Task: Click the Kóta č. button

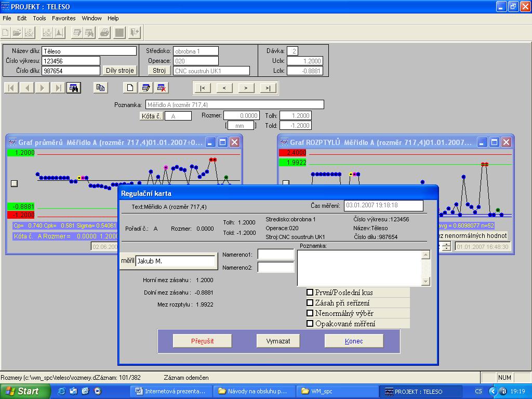Action: click(x=151, y=116)
